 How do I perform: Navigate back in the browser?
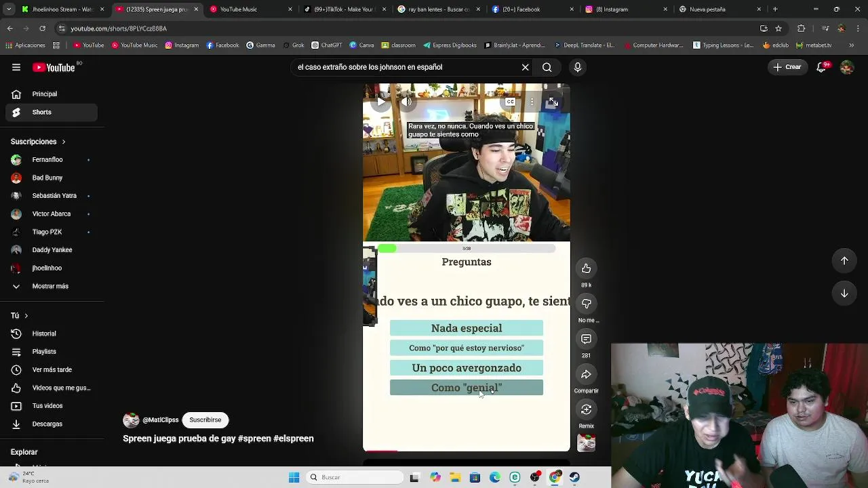click(9, 28)
